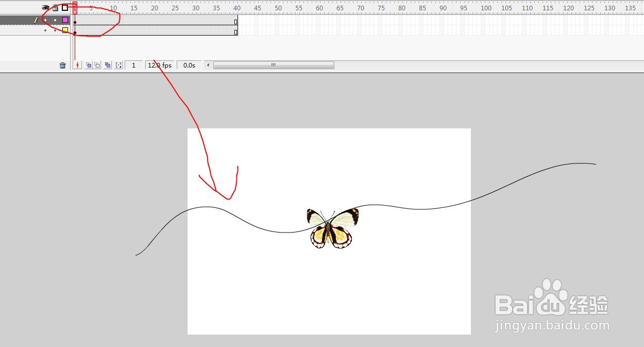Click frame 20 on the timeline ruler
This screenshot has width=644, height=347.
coord(154,8)
